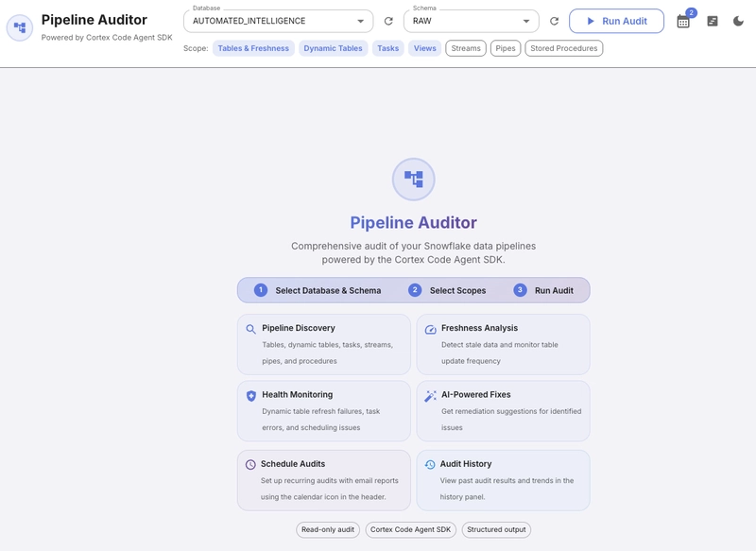Open the Health Monitoring card
The image size is (756, 551).
324,411
